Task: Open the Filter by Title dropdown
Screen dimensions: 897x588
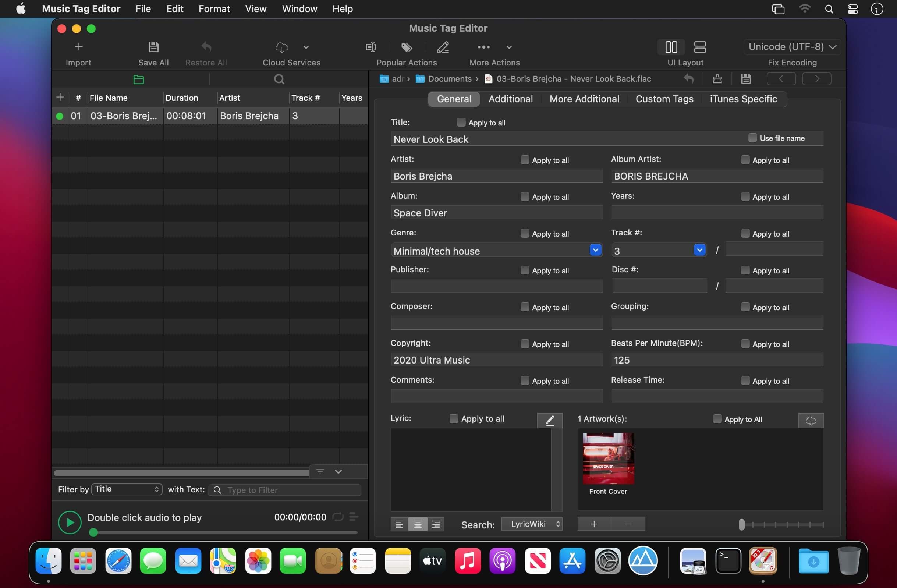Action: coord(127,489)
